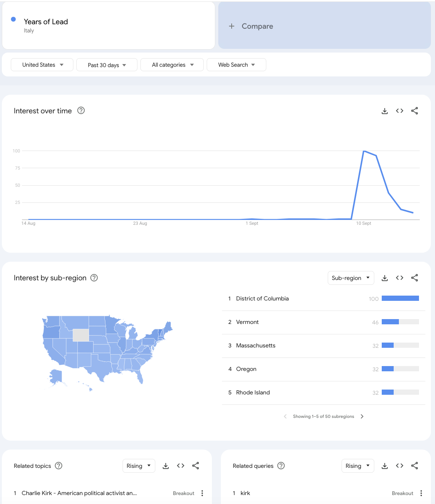Download Related queries data

pyautogui.click(x=385, y=466)
